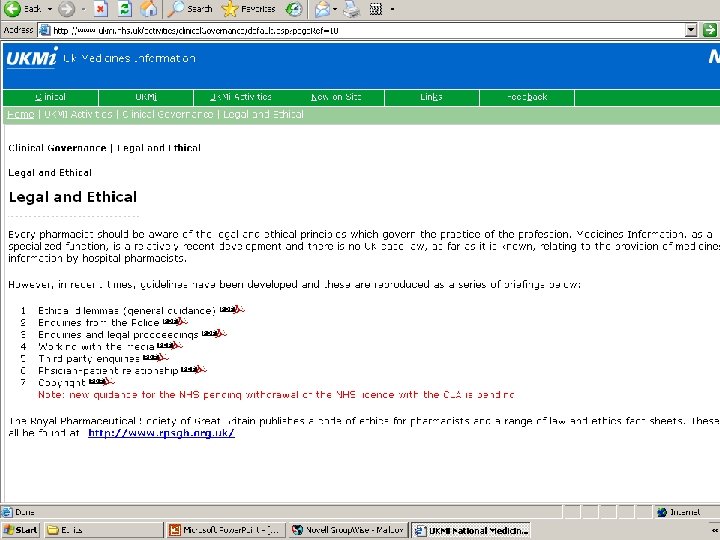The width and height of the screenshot is (720, 540).
Task: Open the Forward button history dropdown
Action: 83,9
